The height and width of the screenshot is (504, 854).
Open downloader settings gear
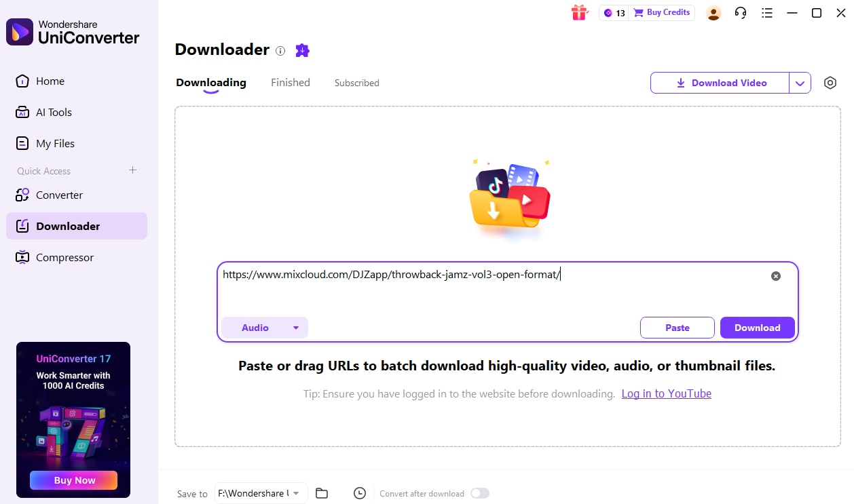pos(830,82)
